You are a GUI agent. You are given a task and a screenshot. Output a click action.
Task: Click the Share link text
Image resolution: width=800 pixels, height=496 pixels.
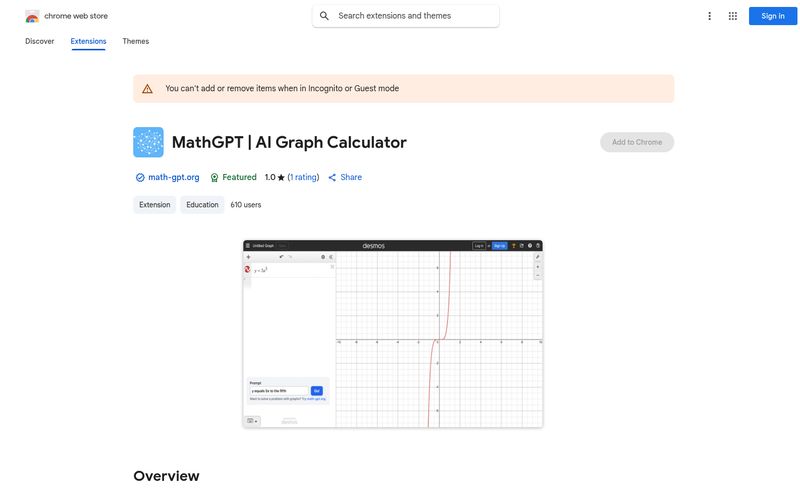[351, 177]
